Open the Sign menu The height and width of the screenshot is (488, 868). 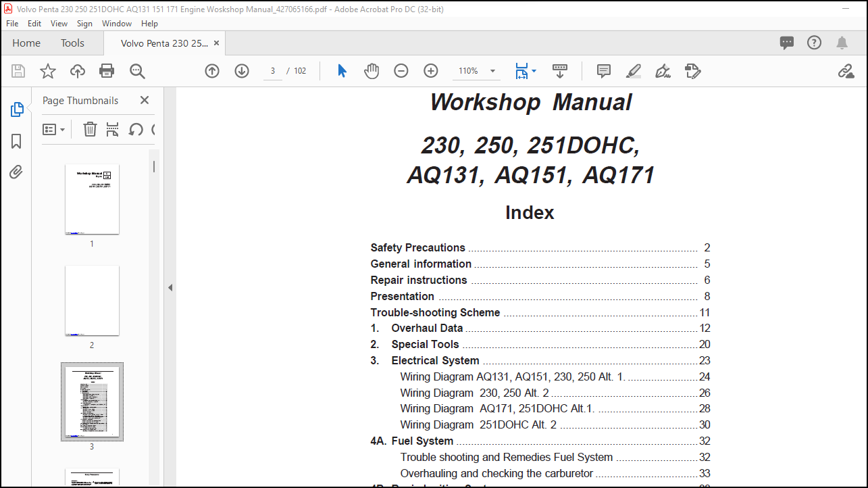[84, 23]
